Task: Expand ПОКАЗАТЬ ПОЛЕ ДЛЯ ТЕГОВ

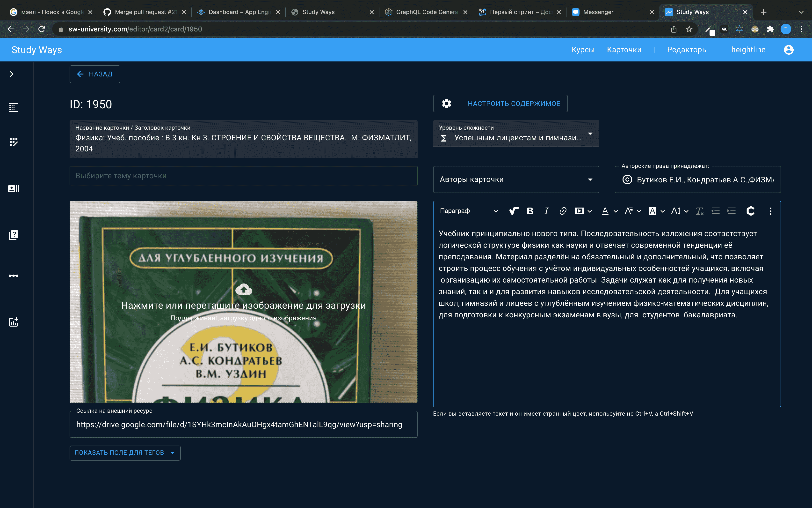Action: [125, 453]
